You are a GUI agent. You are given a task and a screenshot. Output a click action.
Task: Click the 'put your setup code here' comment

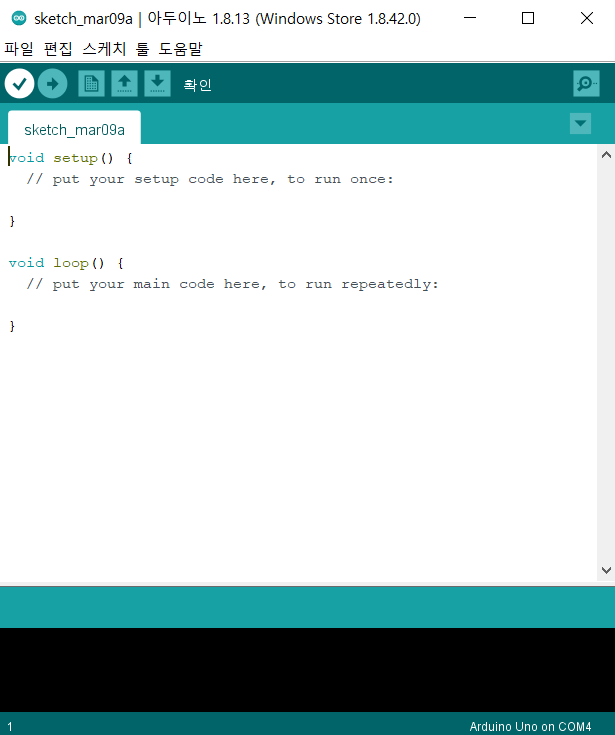pos(210,180)
